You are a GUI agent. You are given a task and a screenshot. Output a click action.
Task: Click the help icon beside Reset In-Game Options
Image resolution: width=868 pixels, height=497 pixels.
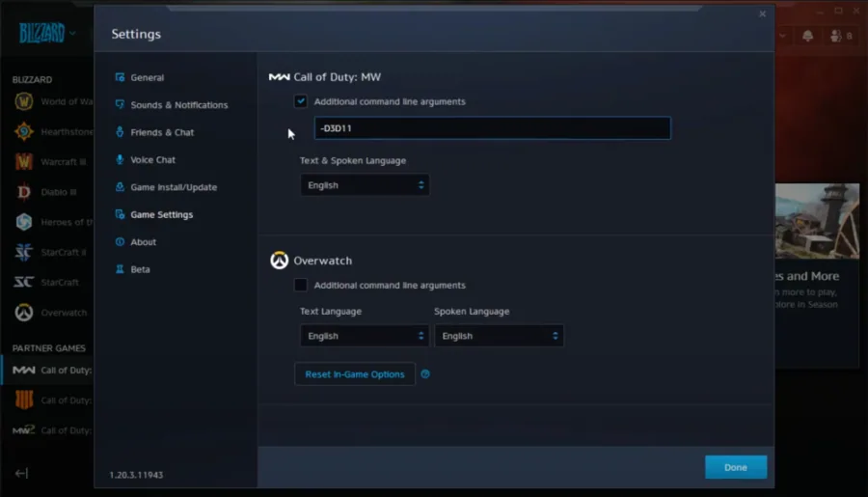tap(425, 374)
